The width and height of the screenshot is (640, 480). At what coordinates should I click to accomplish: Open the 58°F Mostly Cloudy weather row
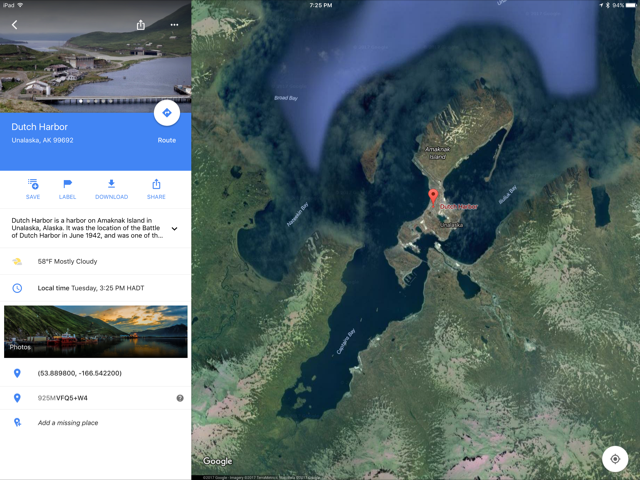(96, 261)
